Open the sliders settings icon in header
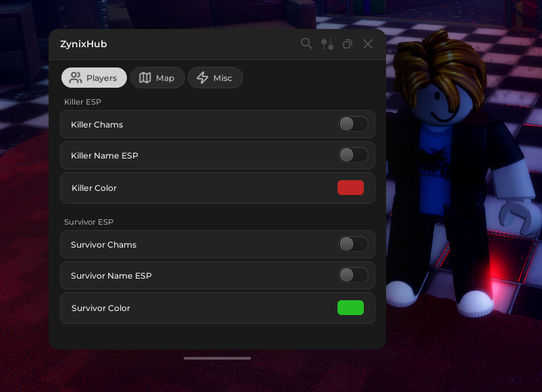This screenshot has width=542, height=392. 327,44
